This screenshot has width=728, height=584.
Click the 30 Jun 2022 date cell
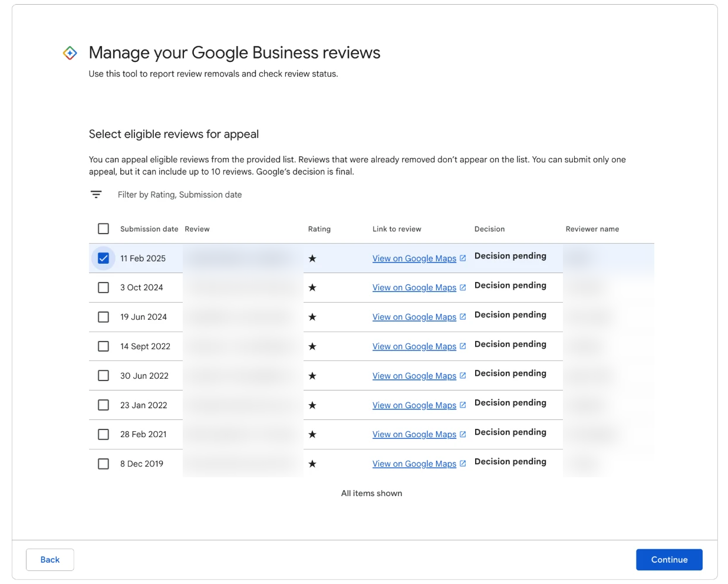point(144,376)
